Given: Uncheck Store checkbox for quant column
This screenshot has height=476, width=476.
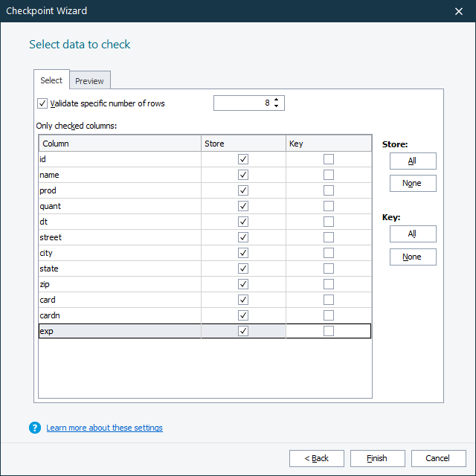Looking at the screenshot, I should click(x=243, y=206).
